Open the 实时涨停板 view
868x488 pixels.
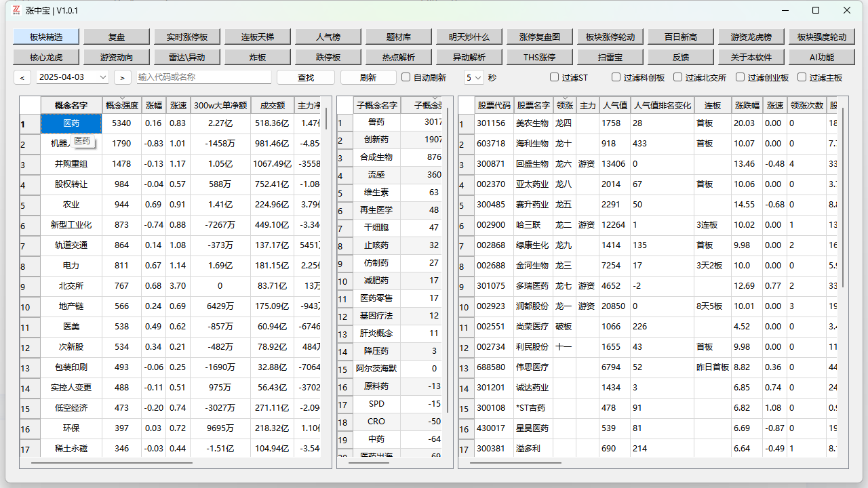point(187,36)
